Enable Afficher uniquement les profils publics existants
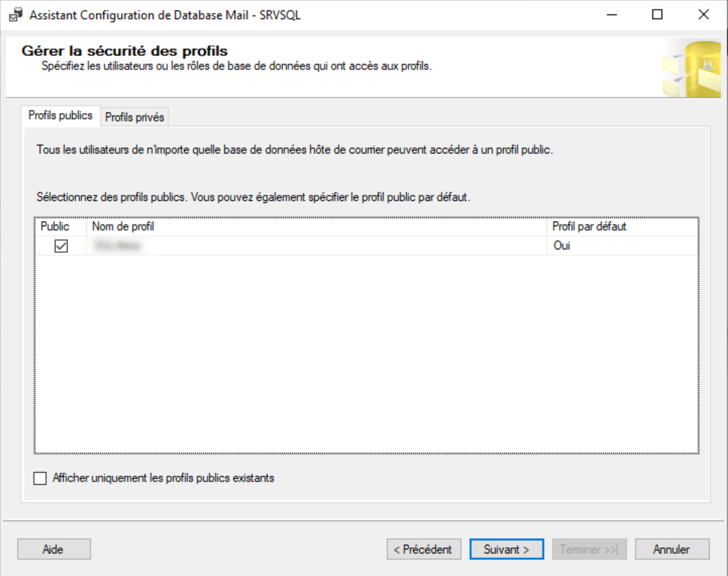The width and height of the screenshot is (728, 576). [40, 478]
